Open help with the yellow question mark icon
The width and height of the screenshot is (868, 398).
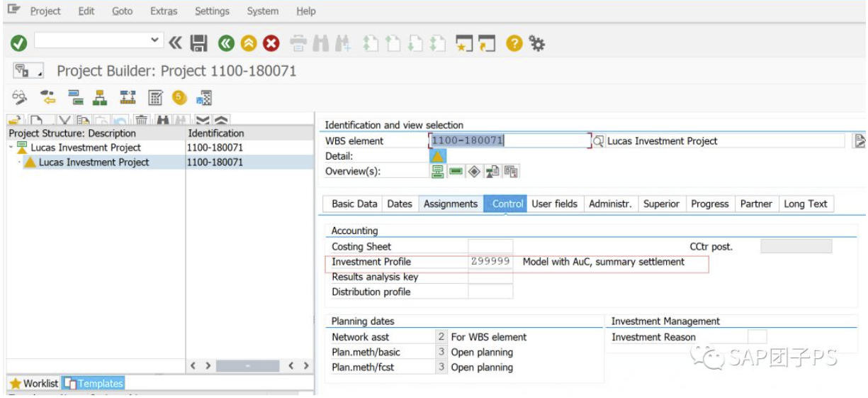[515, 44]
